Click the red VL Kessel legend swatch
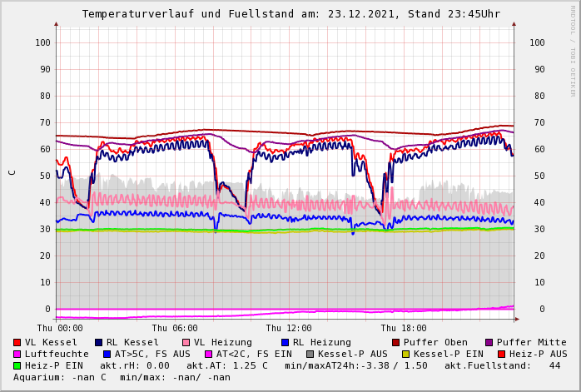This screenshot has height=392, width=581. [x=17, y=342]
